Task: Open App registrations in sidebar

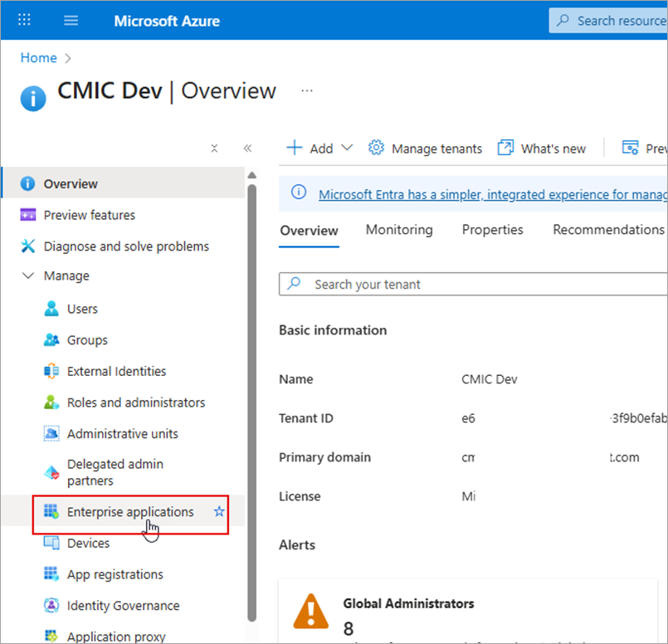Action: pos(115,574)
